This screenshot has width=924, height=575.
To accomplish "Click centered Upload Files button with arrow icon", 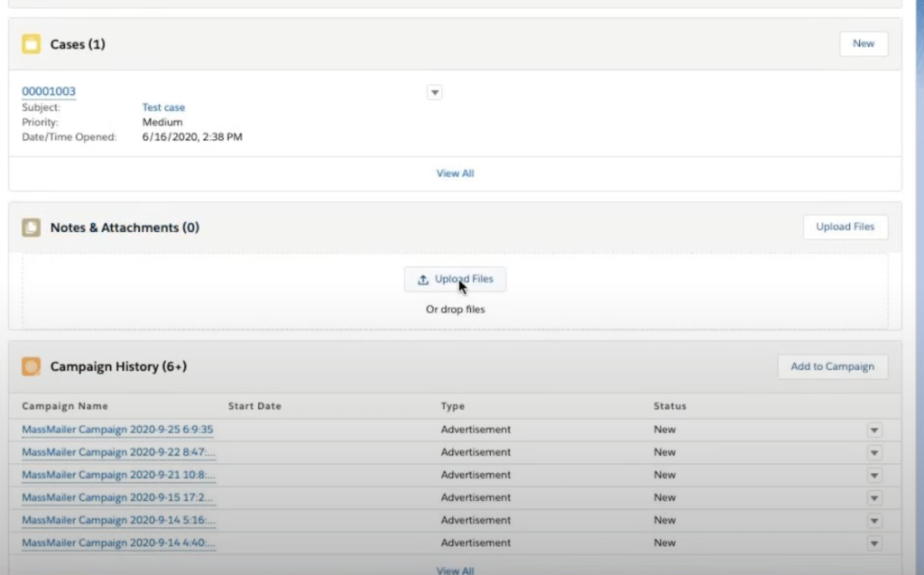I will click(455, 280).
